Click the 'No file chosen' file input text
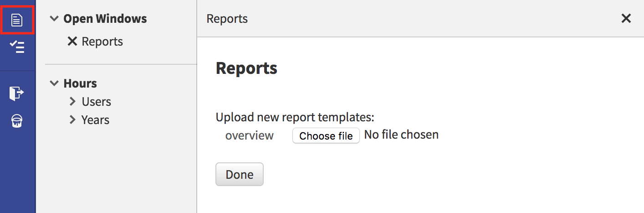The height and width of the screenshot is (213, 644). pos(401,135)
